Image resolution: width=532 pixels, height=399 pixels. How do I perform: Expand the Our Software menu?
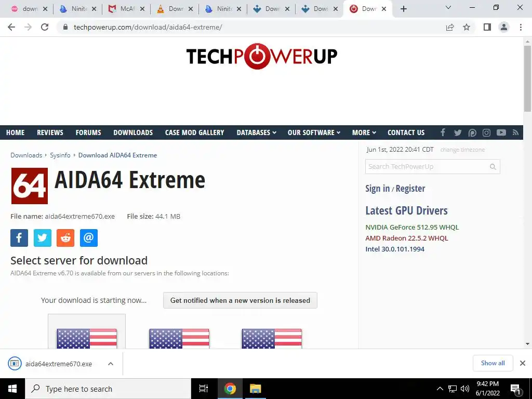point(314,132)
